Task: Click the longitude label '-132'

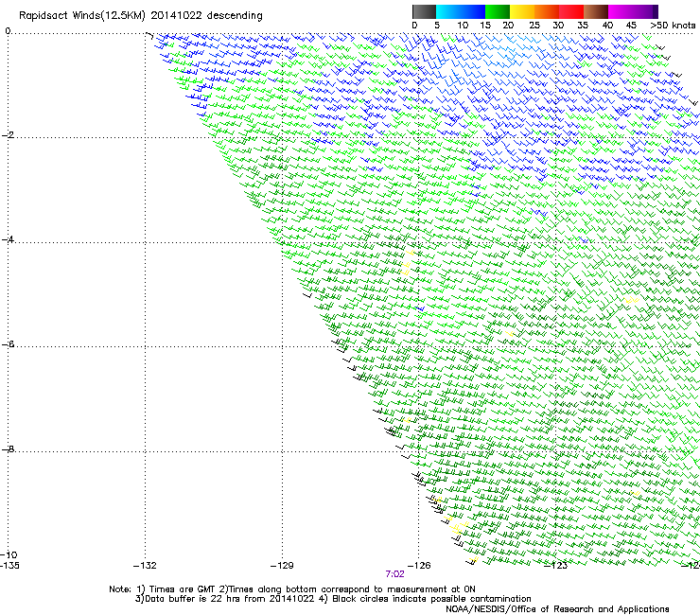Action: pyautogui.click(x=145, y=566)
